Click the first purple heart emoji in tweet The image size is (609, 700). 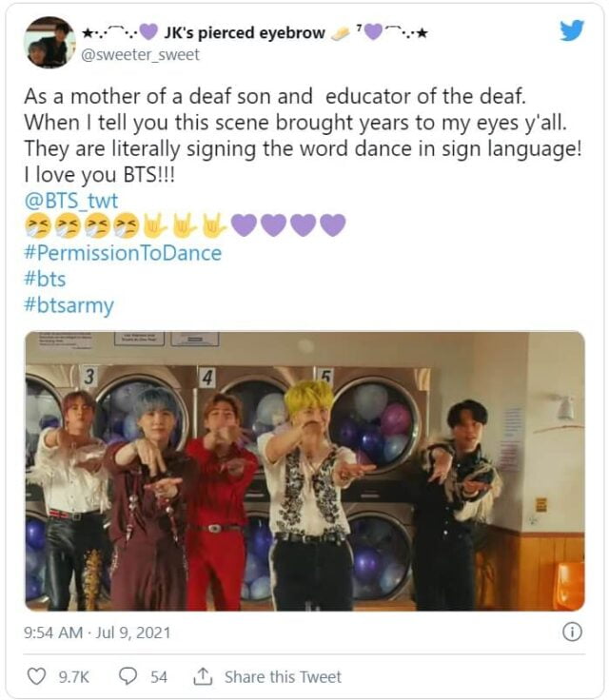(x=244, y=224)
